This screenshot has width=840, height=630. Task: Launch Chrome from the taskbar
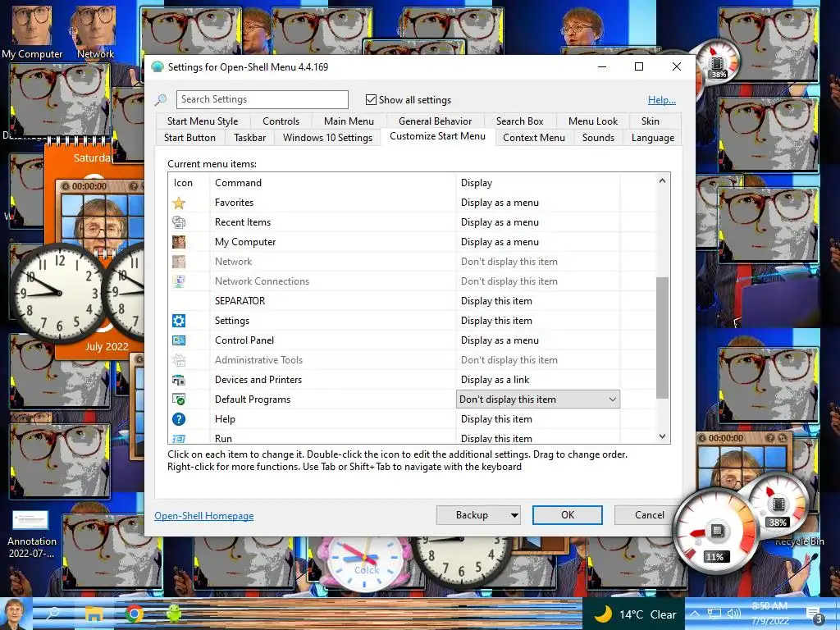click(134, 614)
